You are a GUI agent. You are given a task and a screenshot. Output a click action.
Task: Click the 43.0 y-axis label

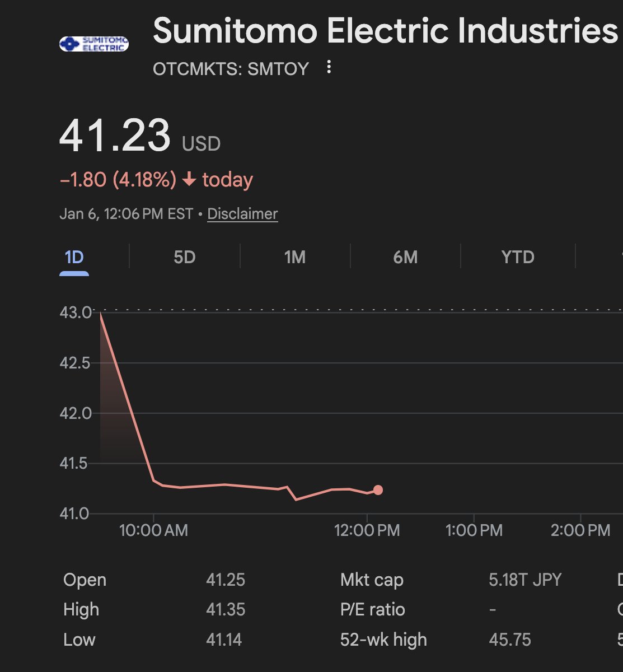coord(76,312)
